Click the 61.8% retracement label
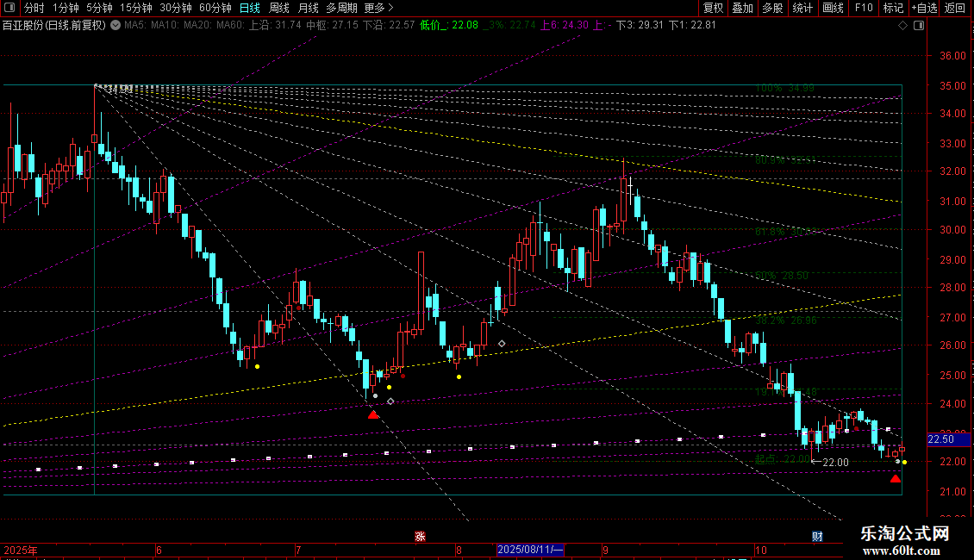This screenshot has width=974, height=560. pyautogui.click(x=786, y=232)
